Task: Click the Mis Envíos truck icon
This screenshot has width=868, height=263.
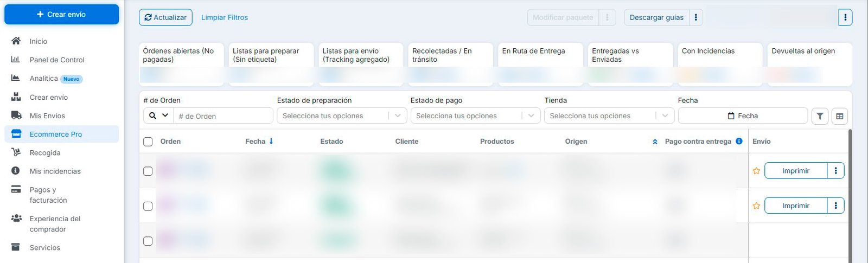Action: [16, 116]
